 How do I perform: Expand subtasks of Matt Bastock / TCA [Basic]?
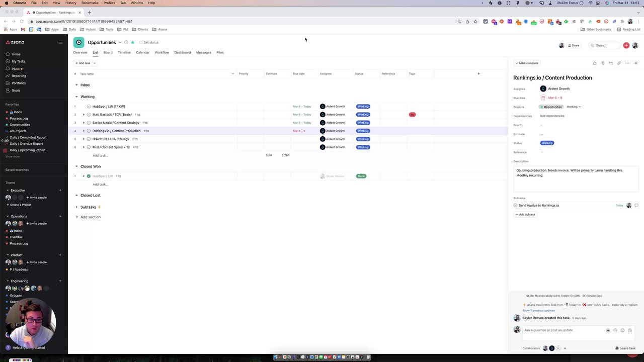84,115
